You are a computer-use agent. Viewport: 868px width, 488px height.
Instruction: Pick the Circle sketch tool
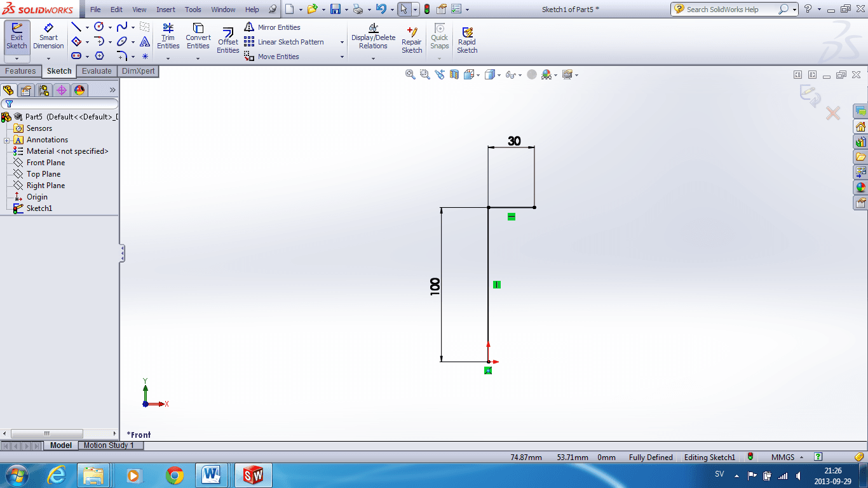point(99,27)
